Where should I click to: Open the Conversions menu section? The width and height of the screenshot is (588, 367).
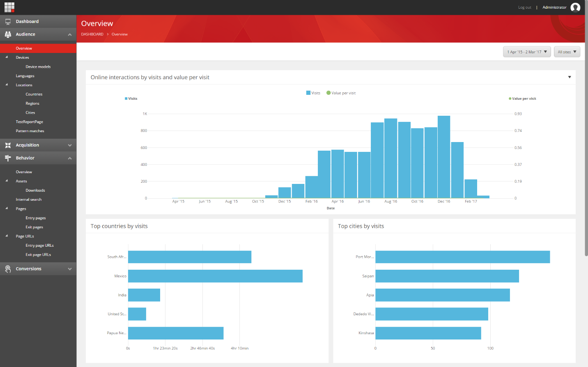[x=38, y=269]
